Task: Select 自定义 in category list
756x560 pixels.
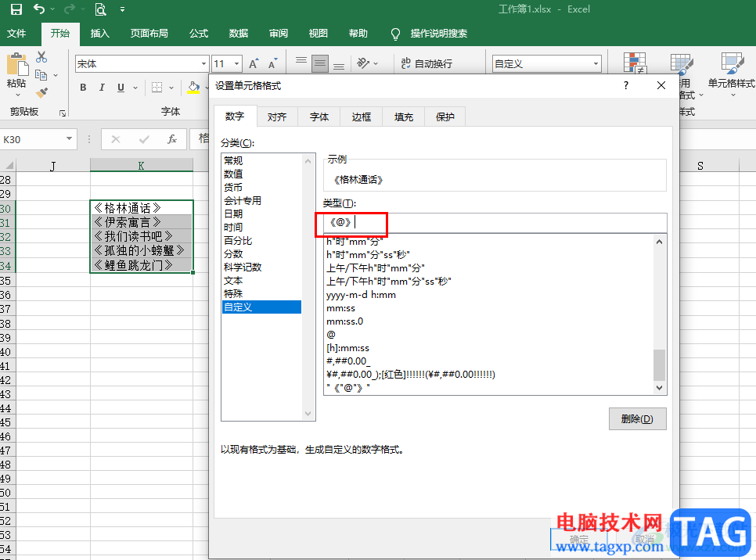Action: [261, 307]
